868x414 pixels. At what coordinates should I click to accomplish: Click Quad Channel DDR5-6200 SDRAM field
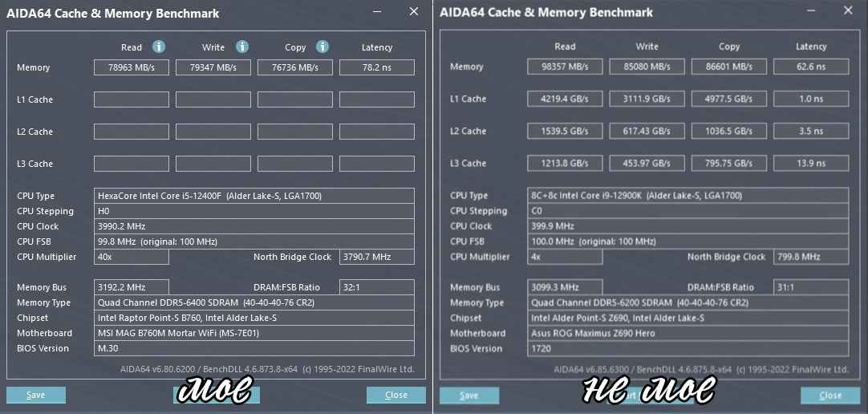coord(688,302)
